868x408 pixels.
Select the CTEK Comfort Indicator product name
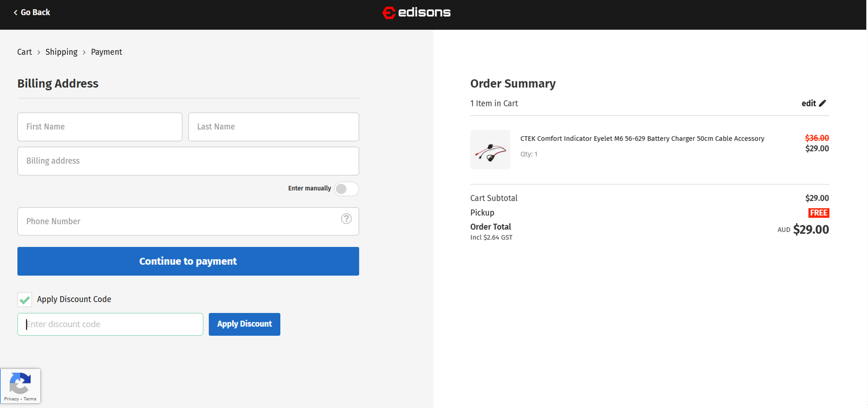point(642,138)
